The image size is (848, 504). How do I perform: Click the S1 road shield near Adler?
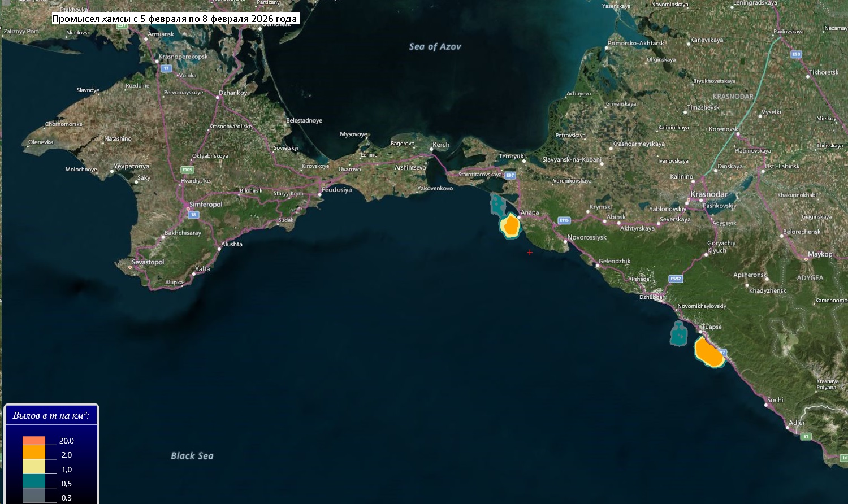806,436
